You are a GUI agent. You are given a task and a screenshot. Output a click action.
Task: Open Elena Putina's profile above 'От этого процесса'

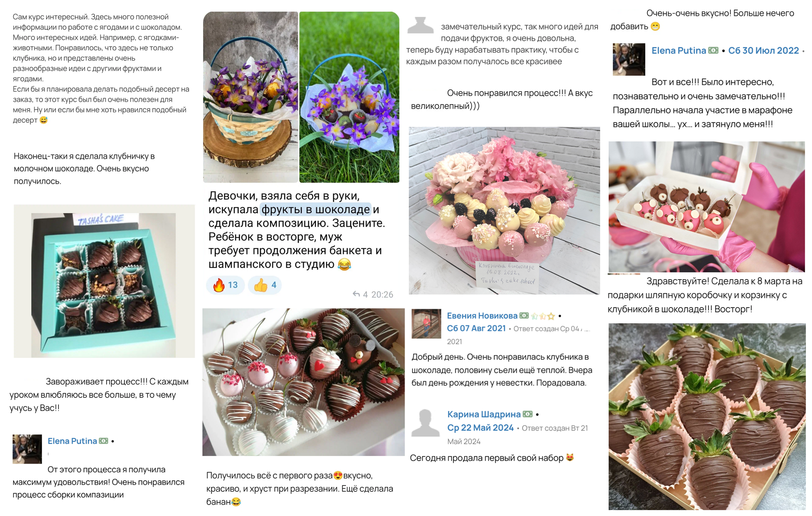72,441
